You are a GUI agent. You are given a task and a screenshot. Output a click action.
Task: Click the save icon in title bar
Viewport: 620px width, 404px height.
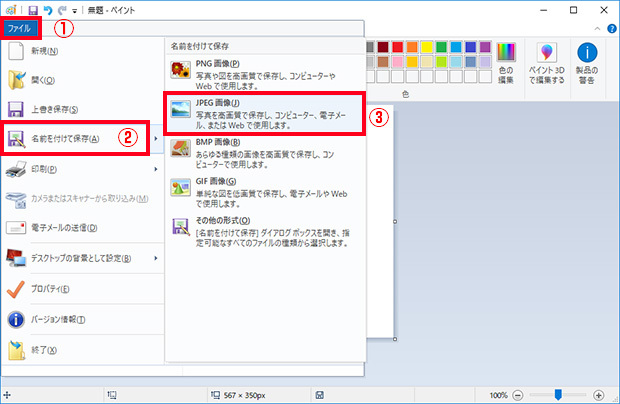pyautogui.click(x=33, y=10)
